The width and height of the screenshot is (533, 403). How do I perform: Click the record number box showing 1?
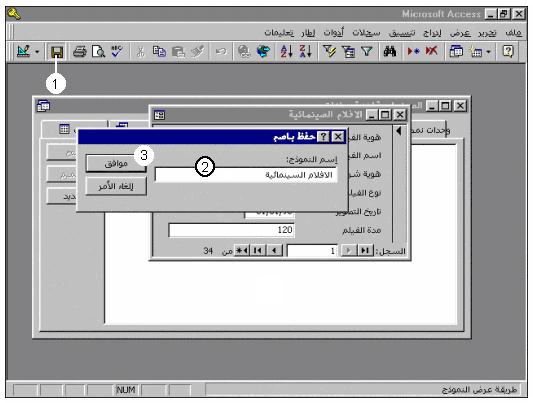tap(312, 251)
